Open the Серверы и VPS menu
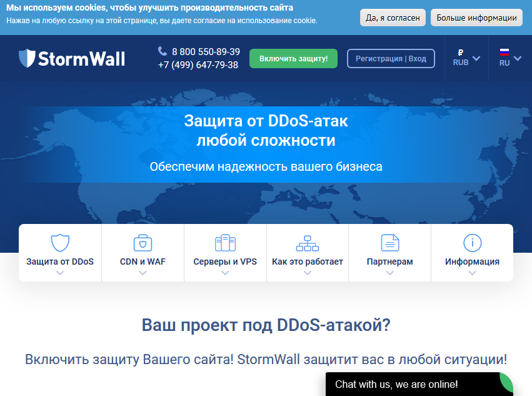 point(225,253)
